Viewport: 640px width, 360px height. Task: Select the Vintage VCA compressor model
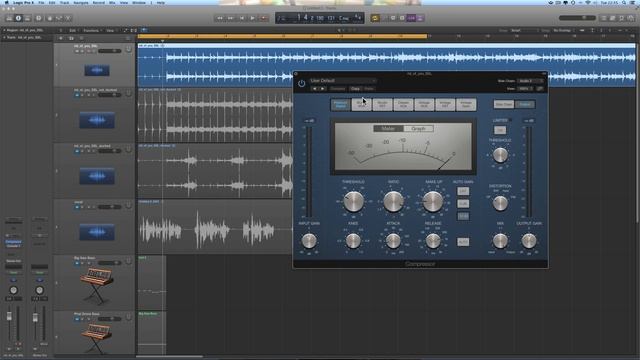[424, 104]
